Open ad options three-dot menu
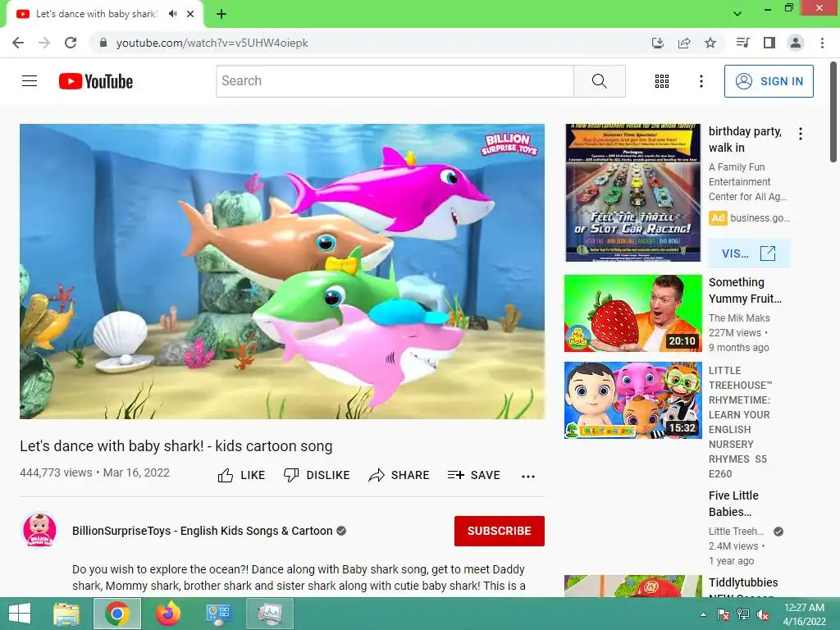The width and height of the screenshot is (840, 630). coord(801,134)
